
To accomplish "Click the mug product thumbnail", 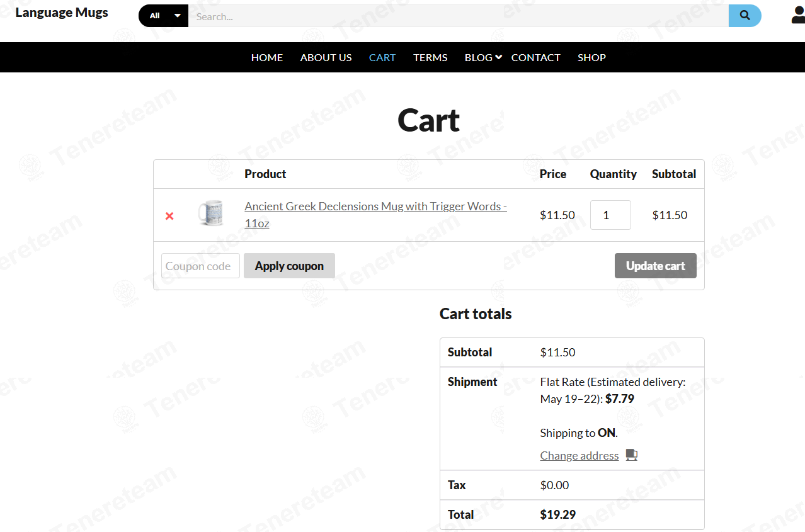I will point(210,214).
